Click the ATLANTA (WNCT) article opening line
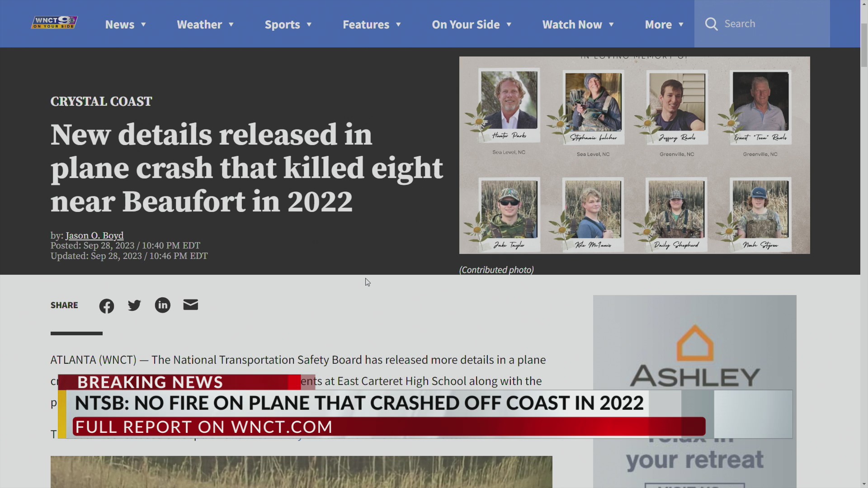868x488 pixels. click(298, 360)
